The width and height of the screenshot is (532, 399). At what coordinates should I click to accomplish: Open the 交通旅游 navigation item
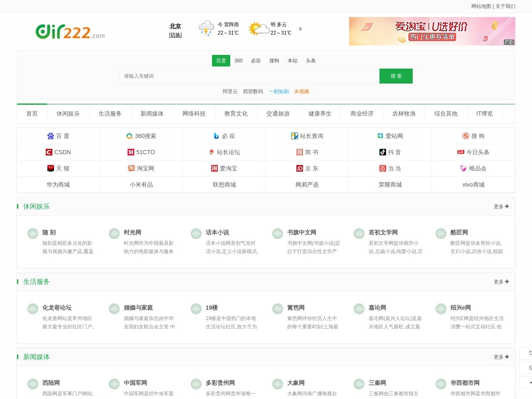[x=278, y=114]
